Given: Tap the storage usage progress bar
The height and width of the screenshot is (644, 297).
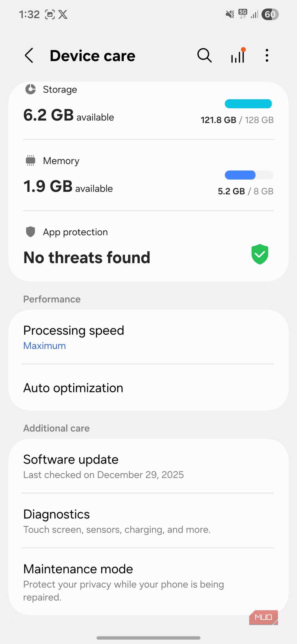Looking at the screenshot, I should pyautogui.click(x=248, y=104).
